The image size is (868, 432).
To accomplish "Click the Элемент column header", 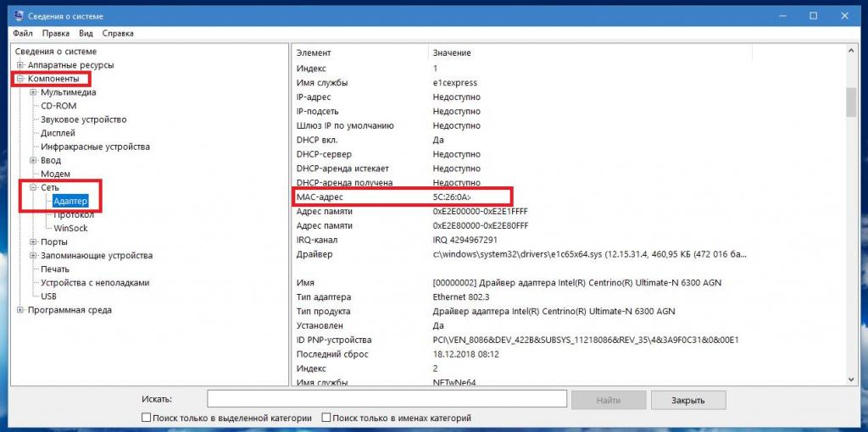I will 360,53.
